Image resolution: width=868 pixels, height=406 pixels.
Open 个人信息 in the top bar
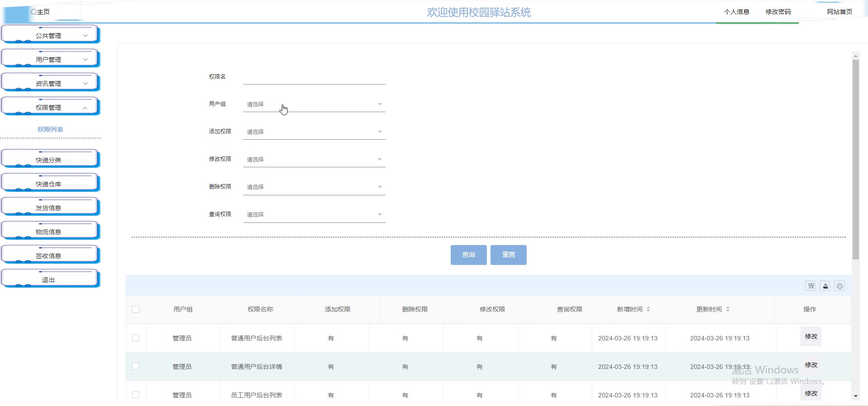(736, 12)
